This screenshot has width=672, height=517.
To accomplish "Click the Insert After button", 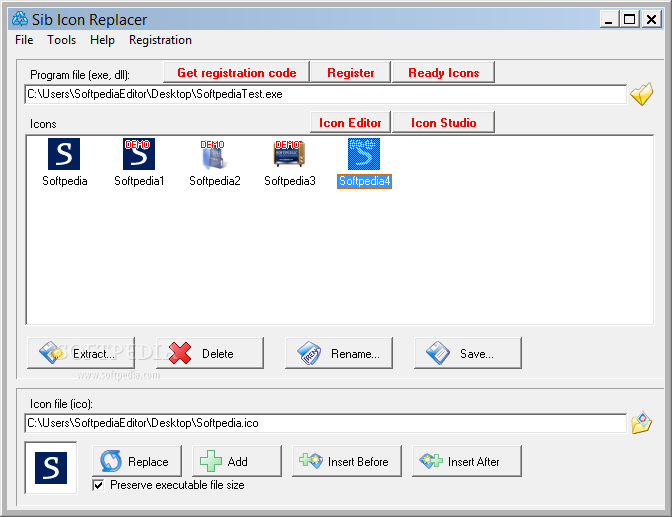I will pyautogui.click(x=467, y=461).
